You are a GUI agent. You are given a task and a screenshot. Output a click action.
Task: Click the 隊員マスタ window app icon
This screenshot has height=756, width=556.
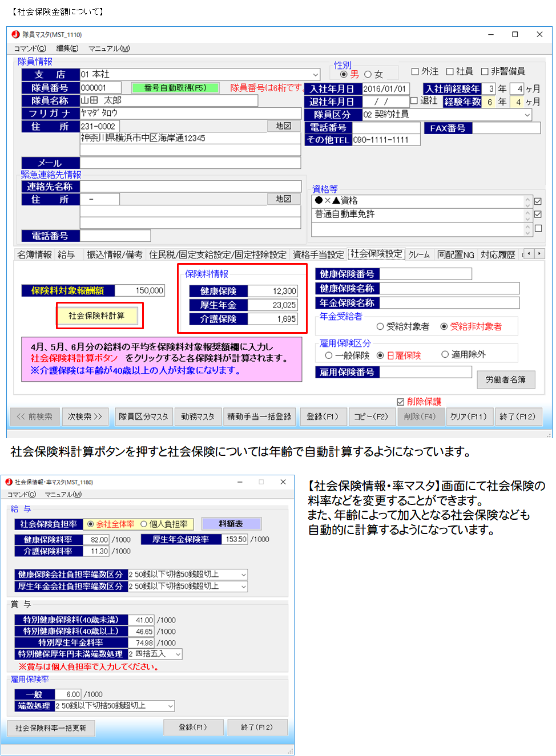pos(16,34)
